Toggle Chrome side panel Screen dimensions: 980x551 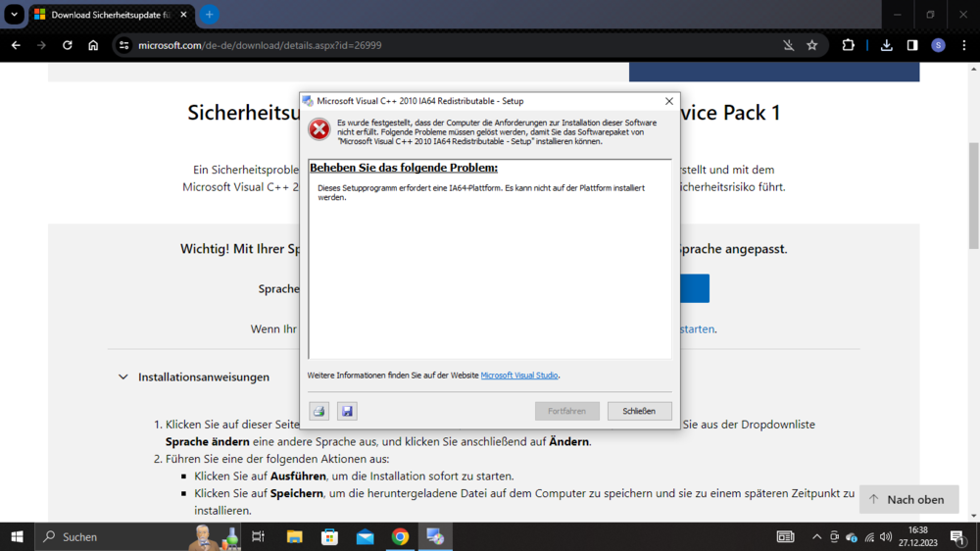912,45
